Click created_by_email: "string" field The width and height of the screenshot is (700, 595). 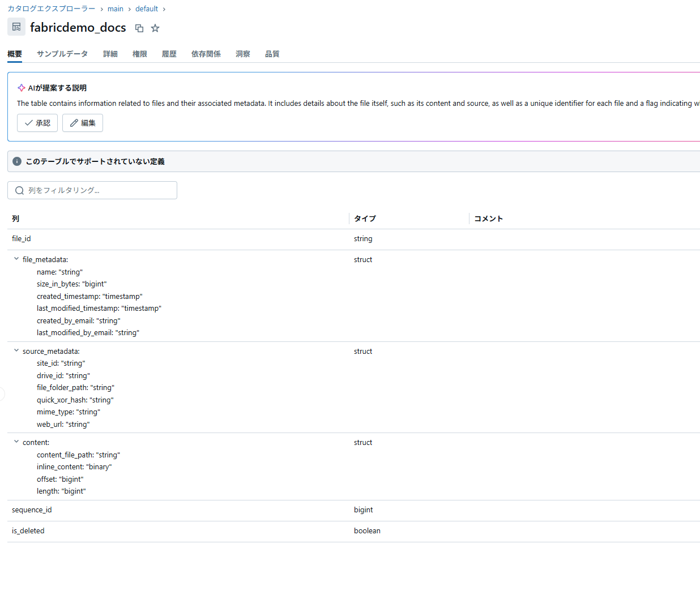tap(79, 321)
